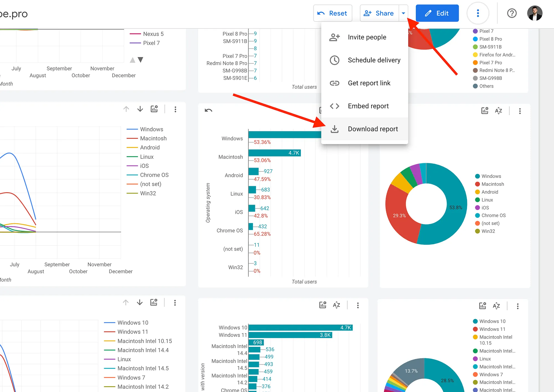The height and width of the screenshot is (392, 554).
Task: Open chart settings icon on OS donut chart
Action: click(484, 111)
